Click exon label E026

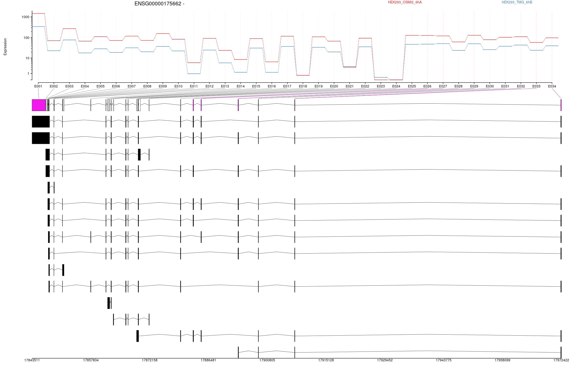point(427,86)
